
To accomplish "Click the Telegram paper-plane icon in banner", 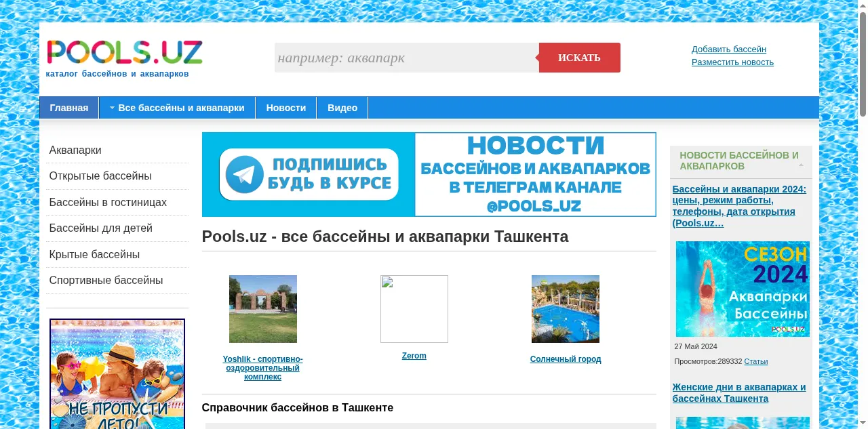I will pyautogui.click(x=245, y=174).
